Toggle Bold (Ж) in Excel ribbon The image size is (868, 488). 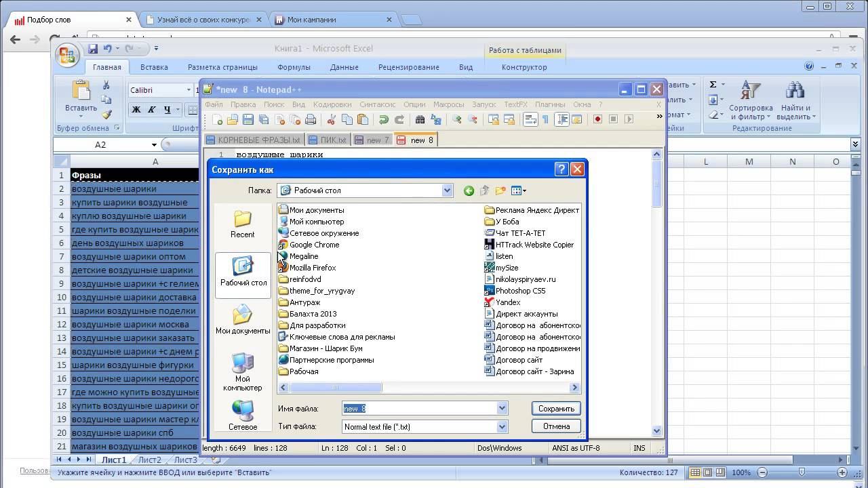[x=136, y=110]
